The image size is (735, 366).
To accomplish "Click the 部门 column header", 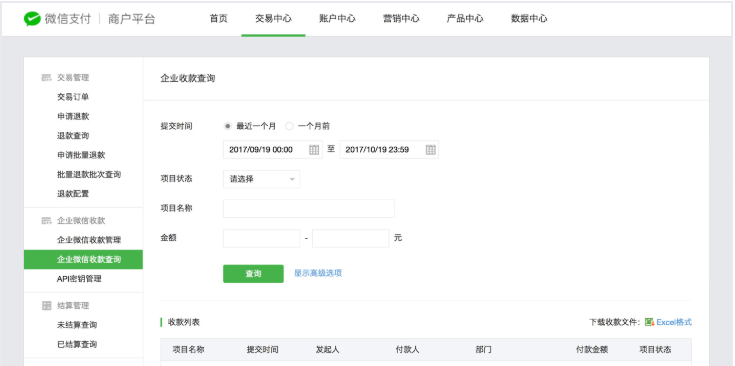I will (x=483, y=350).
